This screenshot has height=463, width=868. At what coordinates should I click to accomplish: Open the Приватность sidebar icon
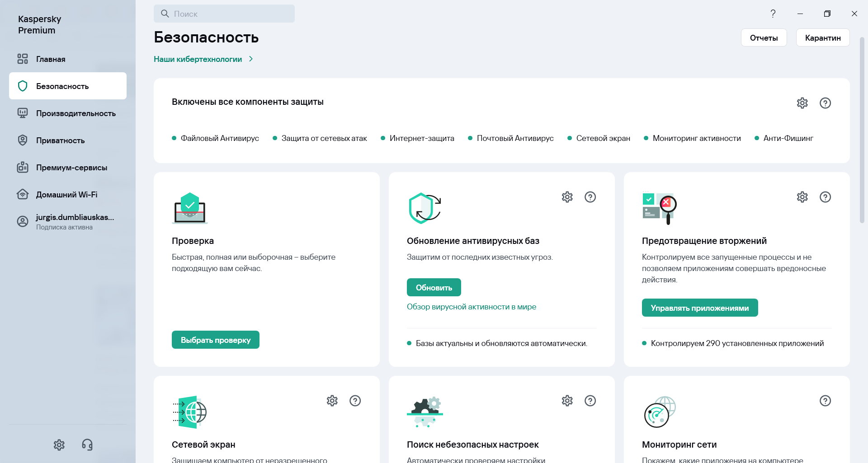(x=23, y=140)
